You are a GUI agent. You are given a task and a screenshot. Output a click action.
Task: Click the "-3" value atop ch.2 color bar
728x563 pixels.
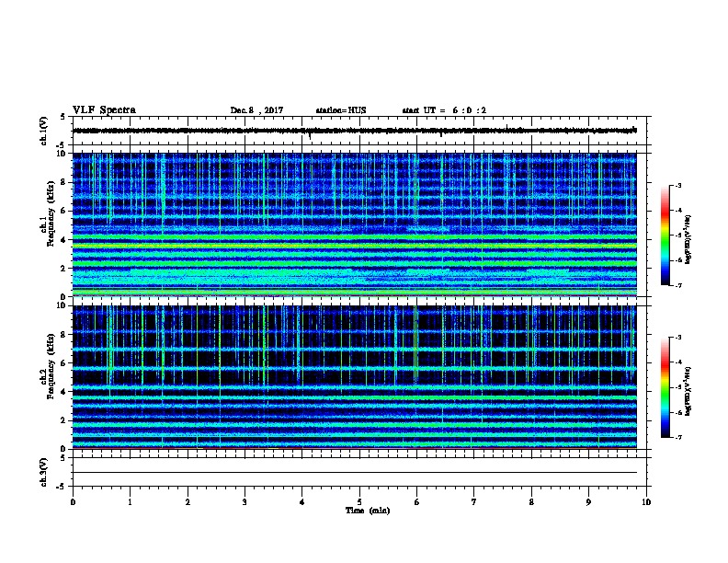point(678,338)
